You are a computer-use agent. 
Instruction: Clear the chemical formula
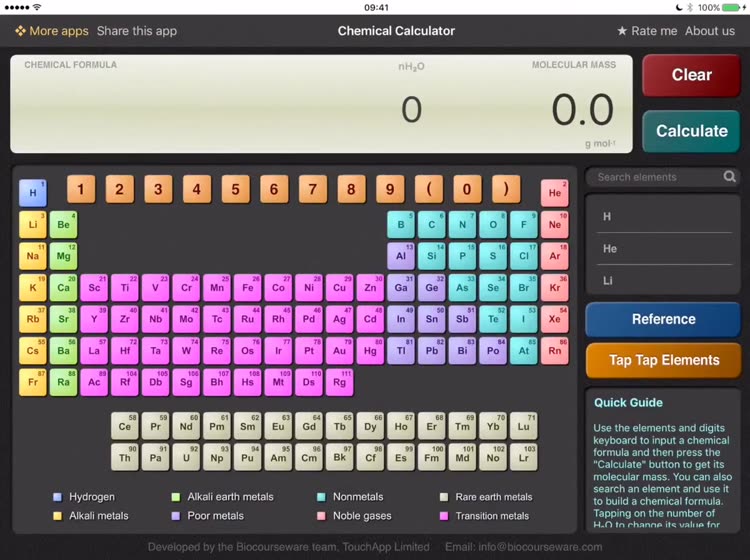tap(691, 75)
